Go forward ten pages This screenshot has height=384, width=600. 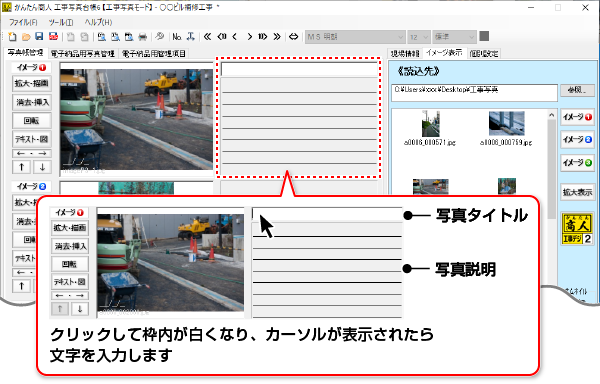click(262, 37)
